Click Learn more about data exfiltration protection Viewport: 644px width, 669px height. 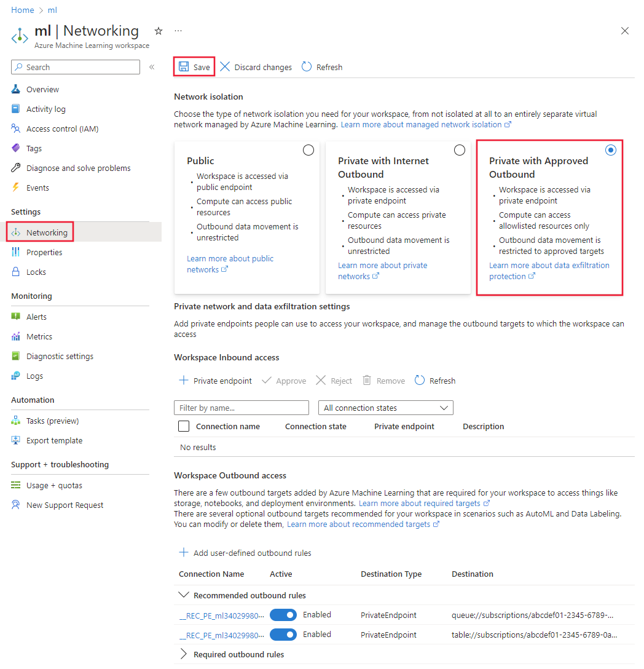[x=549, y=271]
